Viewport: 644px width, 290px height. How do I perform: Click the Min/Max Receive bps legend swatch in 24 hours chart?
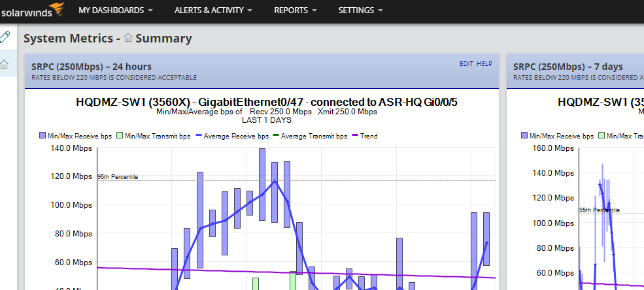42,136
